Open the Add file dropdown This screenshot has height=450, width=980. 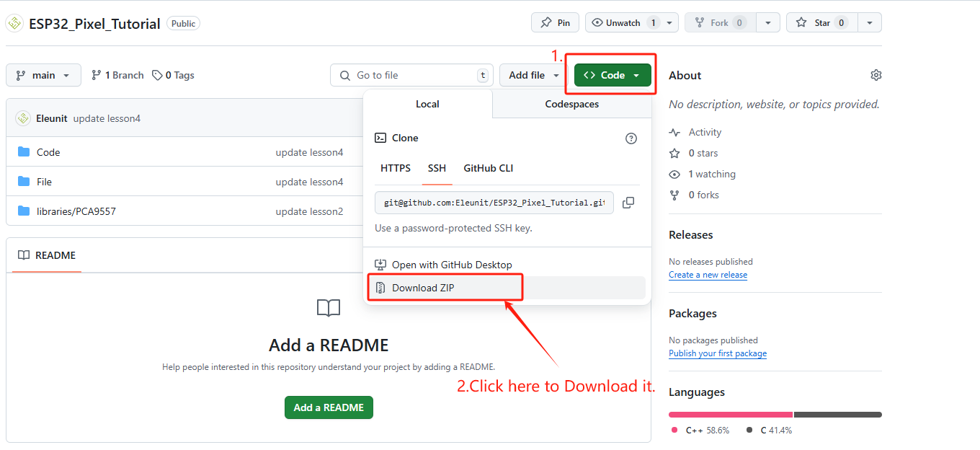534,75
